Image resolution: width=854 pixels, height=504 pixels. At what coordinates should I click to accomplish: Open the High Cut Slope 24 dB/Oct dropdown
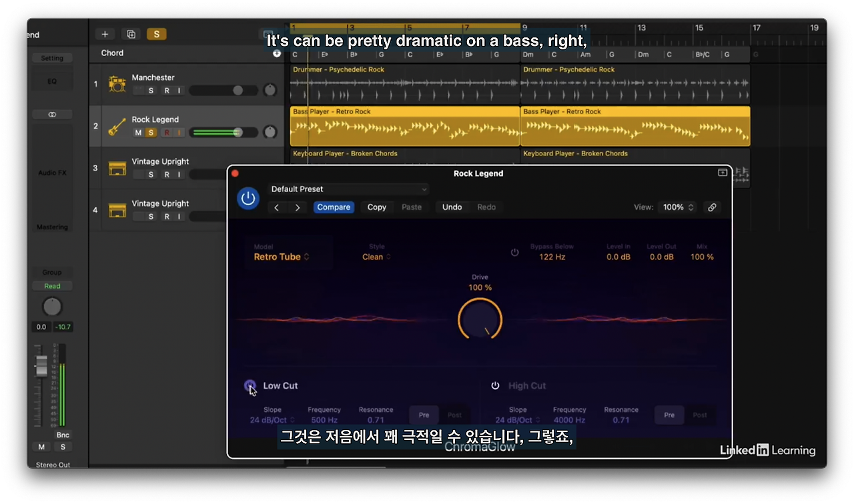point(518,420)
